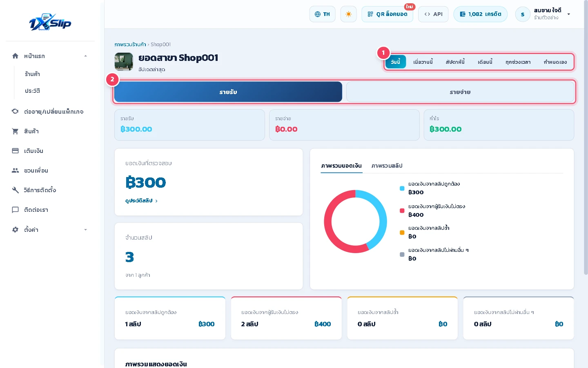Select the สัปดาห์นี้ date range
This screenshot has height=368, width=588.
455,62
